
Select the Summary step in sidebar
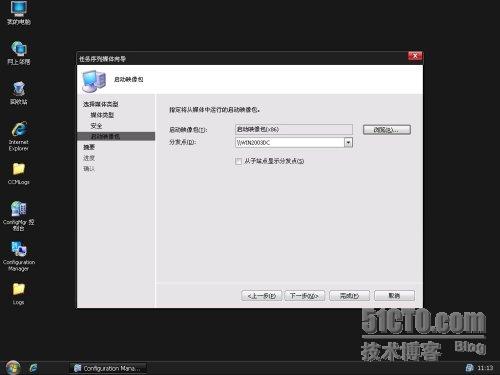click(89, 147)
